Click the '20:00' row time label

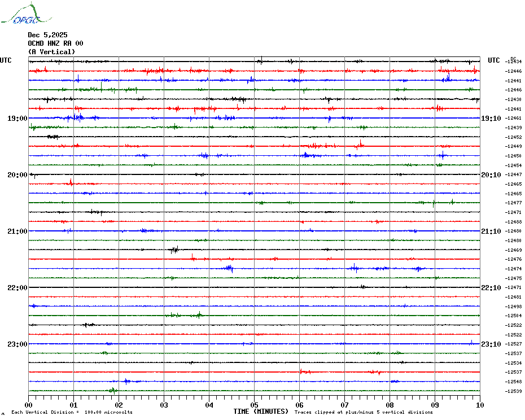pyautogui.click(x=17, y=175)
